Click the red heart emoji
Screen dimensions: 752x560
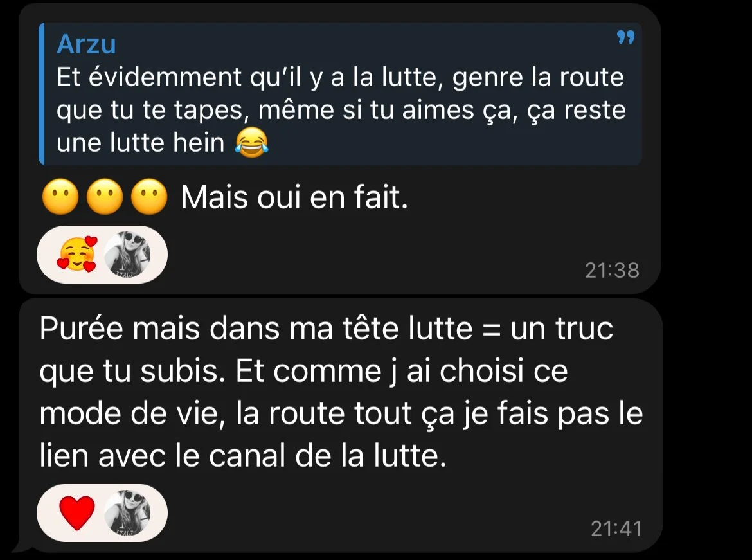[76, 513]
